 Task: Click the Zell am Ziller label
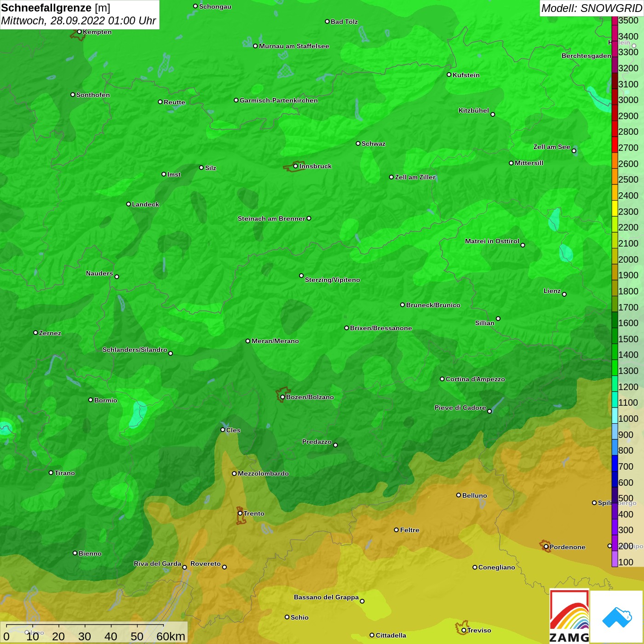[x=415, y=177]
